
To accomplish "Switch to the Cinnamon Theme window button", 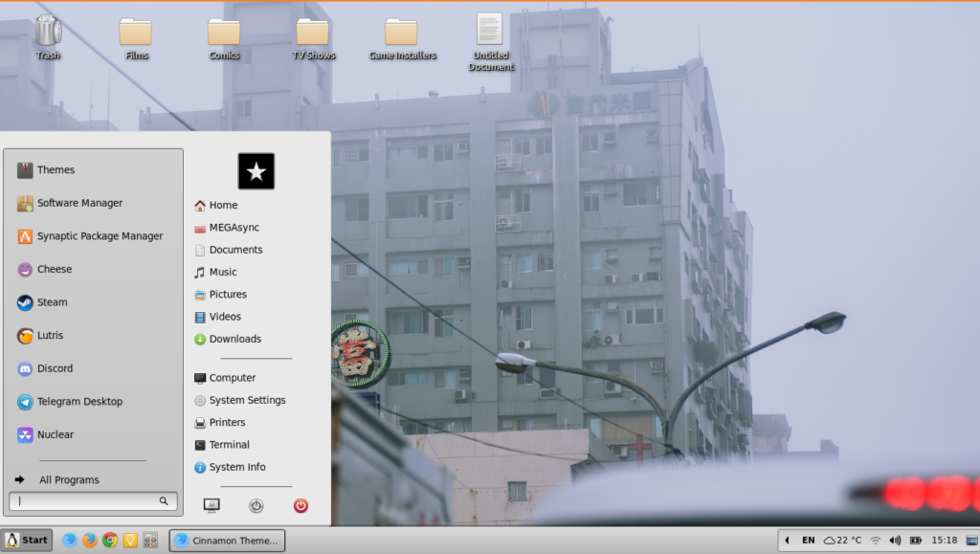I will [x=227, y=541].
